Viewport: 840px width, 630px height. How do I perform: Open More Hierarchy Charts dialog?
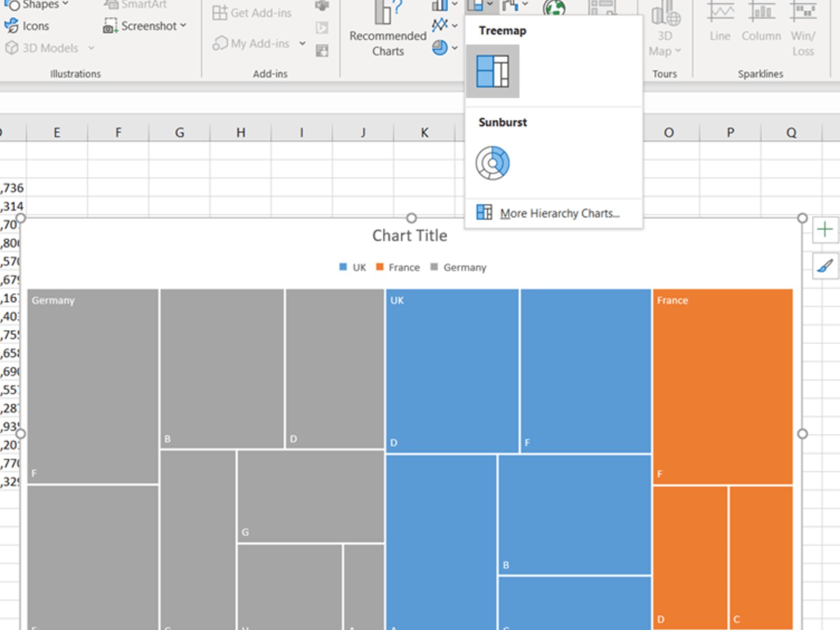(559, 213)
